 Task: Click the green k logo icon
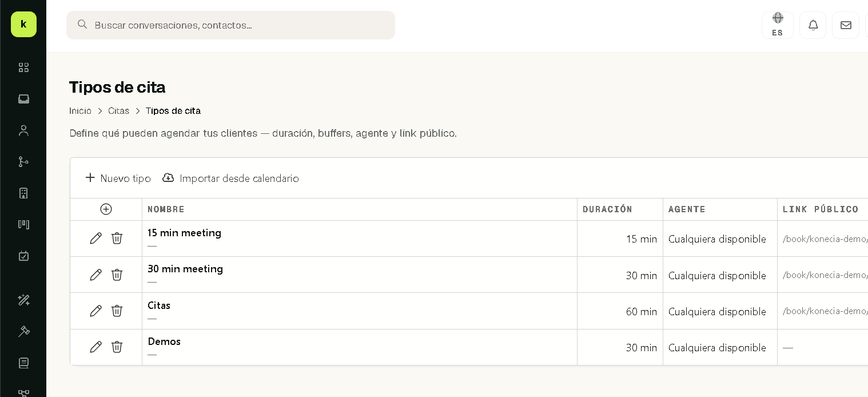(23, 24)
